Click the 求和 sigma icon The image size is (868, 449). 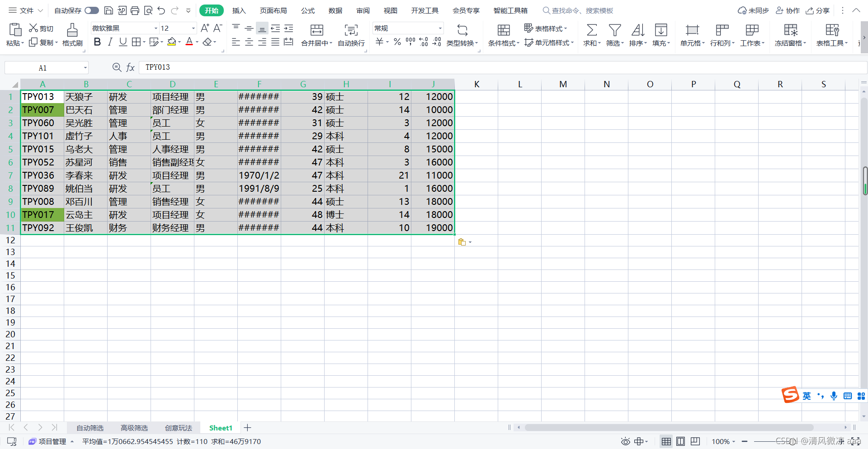tap(592, 30)
